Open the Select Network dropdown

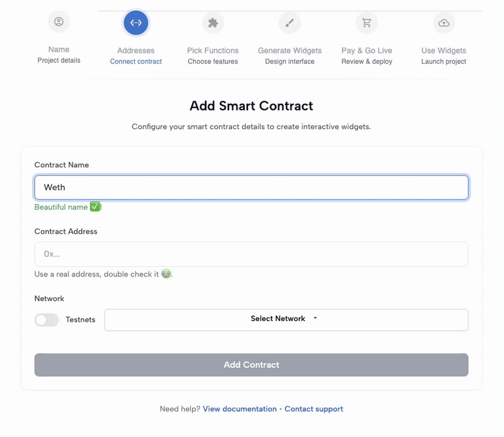(286, 319)
